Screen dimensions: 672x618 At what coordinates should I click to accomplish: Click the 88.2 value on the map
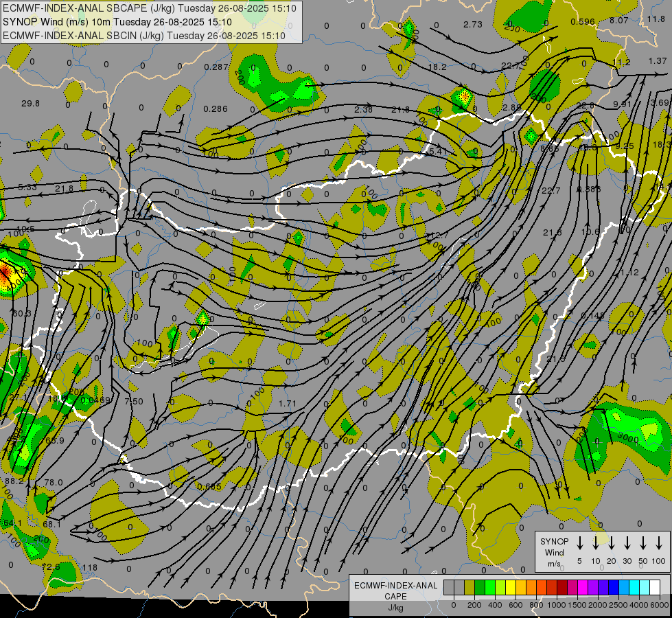(14, 481)
